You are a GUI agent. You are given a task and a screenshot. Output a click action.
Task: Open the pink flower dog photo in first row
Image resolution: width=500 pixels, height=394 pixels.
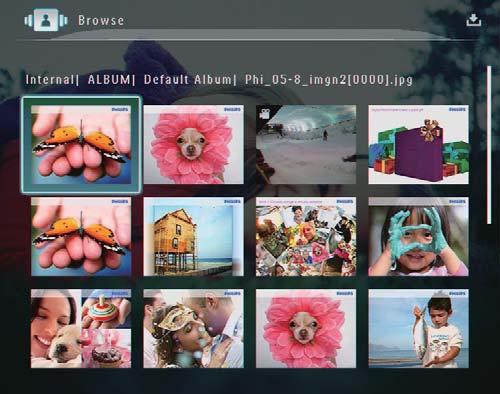[193, 145]
